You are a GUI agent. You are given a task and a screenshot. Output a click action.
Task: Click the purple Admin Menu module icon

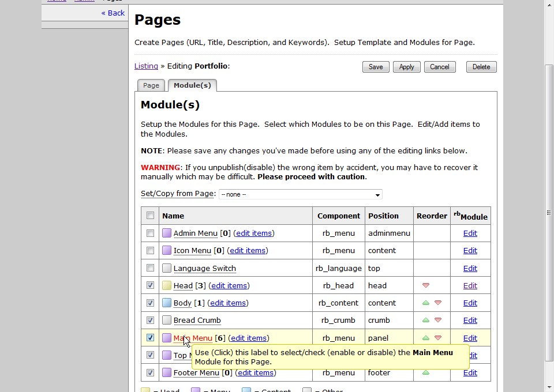point(167,233)
